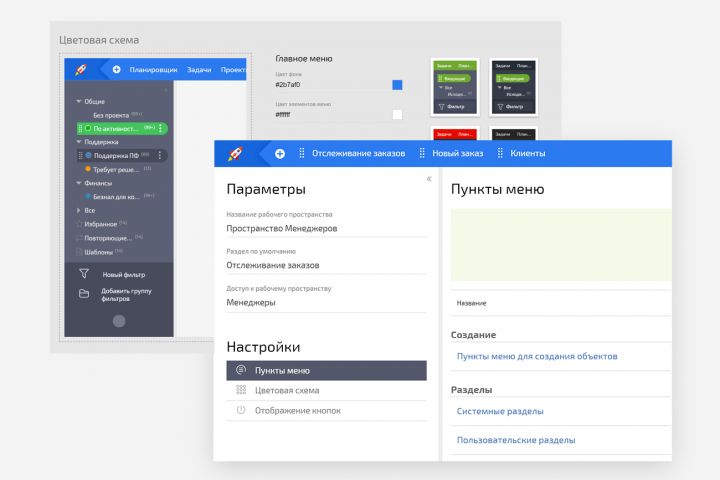Open the three-dot menu on Поддержка ПФ

tap(159, 156)
